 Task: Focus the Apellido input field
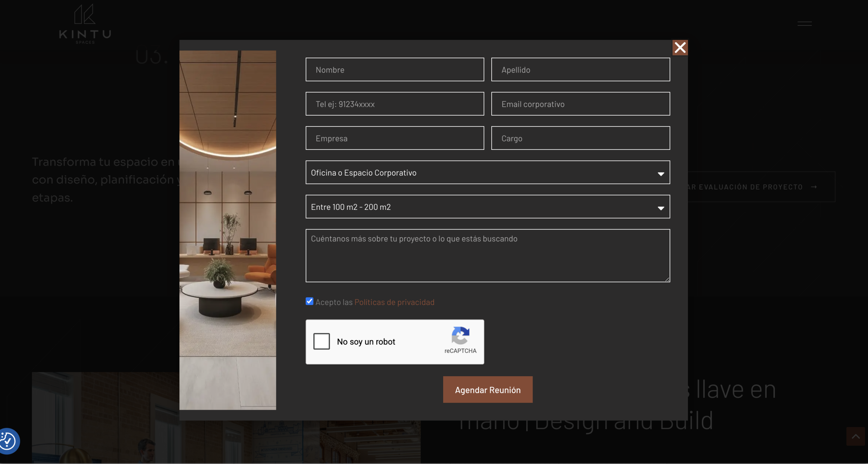[580, 69]
